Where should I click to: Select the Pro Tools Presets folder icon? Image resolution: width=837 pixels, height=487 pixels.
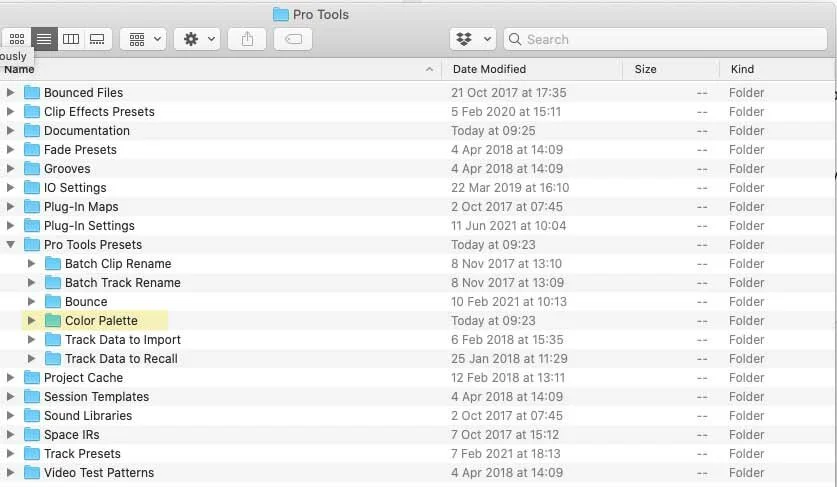32,245
